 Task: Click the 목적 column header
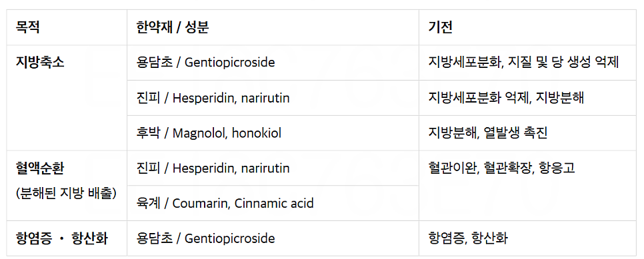(x=27, y=27)
